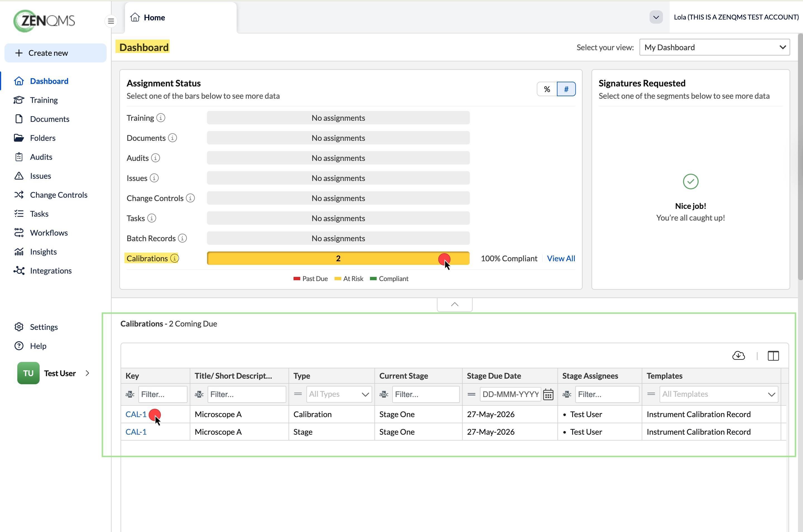Click the Key column abc filter icon

tap(130, 394)
